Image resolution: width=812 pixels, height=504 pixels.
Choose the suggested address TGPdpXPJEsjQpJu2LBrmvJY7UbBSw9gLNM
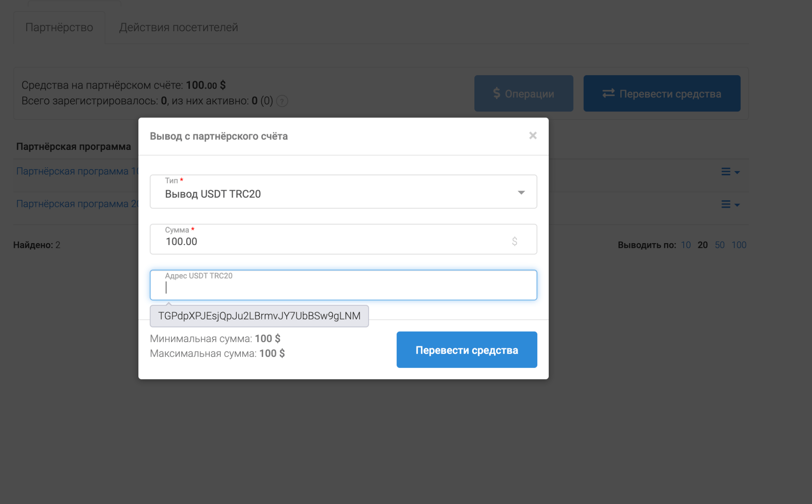pos(259,316)
